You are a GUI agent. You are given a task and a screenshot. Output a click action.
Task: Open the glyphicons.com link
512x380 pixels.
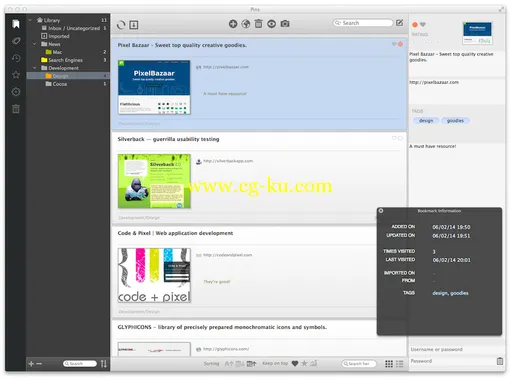226,349
